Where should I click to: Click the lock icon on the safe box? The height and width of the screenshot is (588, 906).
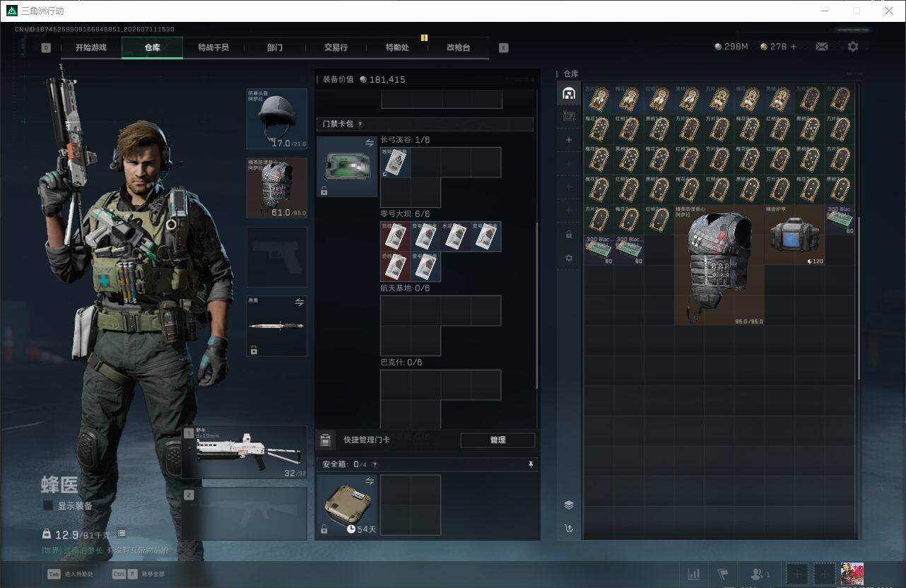pos(324,529)
